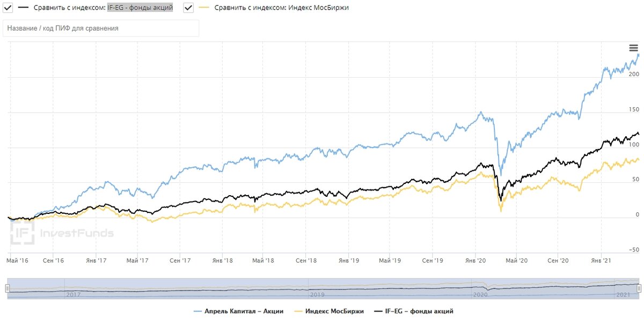Image resolution: width=644 pixels, height=319 pixels.
Task: Click the highlighted IF-EG - фонды акций text
Action: (140, 8)
